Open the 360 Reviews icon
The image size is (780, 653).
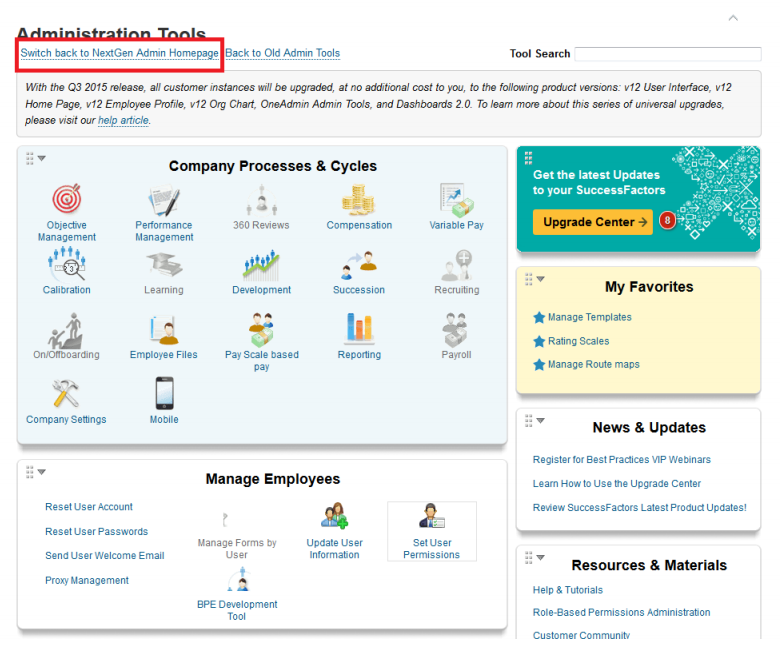tap(261, 199)
